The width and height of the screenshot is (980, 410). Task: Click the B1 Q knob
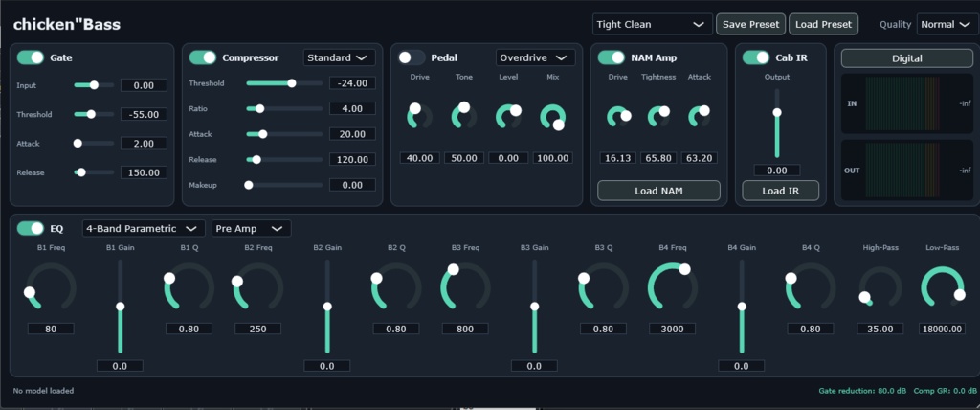coord(189,288)
